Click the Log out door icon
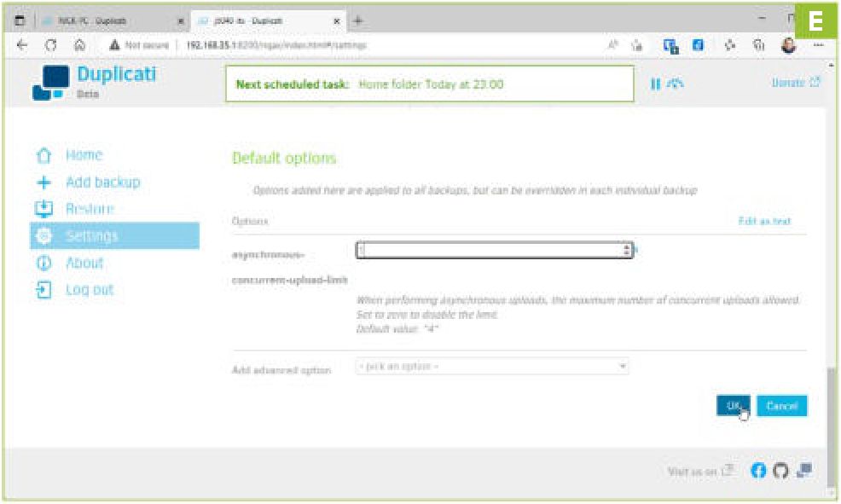841x504 pixels. click(x=43, y=290)
